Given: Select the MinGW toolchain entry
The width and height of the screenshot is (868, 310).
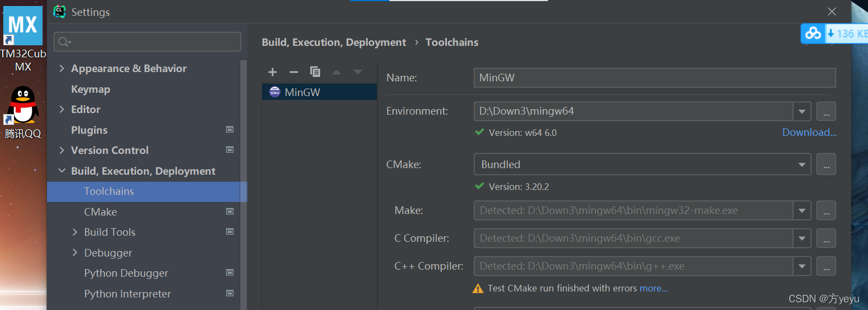Looking at the screenshot, I should [320, 92].
